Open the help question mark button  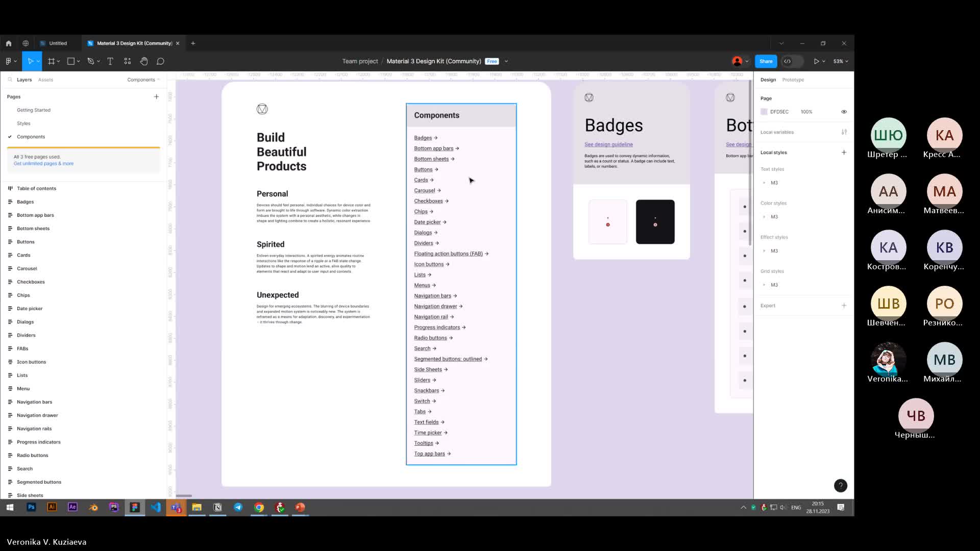pyautogui.click(x=840, y=486)
